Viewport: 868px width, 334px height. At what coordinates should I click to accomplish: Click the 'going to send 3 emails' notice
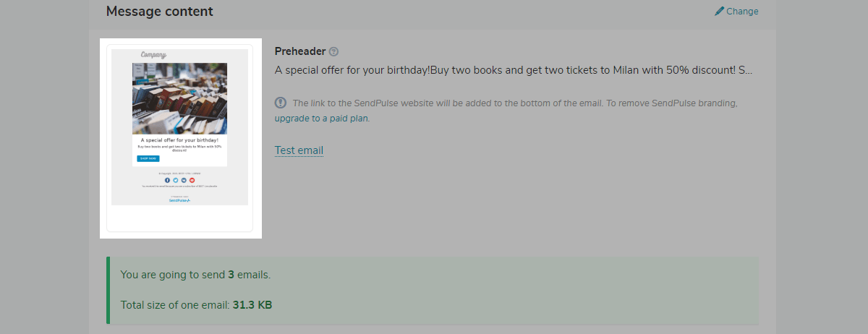[x=195, y=275]
